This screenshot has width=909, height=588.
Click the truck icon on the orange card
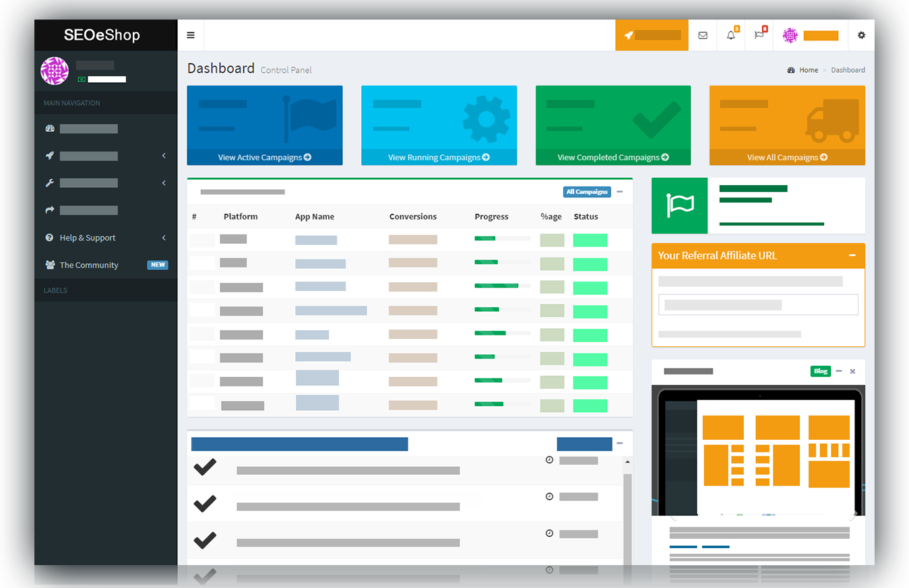832,121
